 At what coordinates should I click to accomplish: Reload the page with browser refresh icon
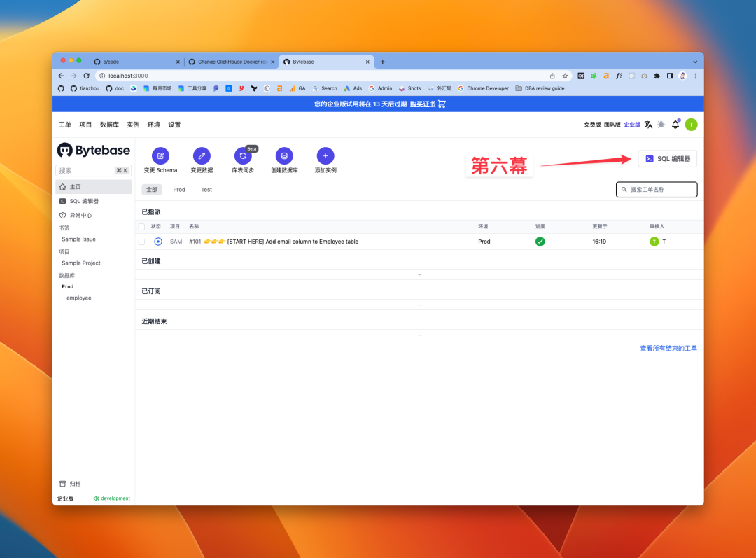(x=86, y=76)
